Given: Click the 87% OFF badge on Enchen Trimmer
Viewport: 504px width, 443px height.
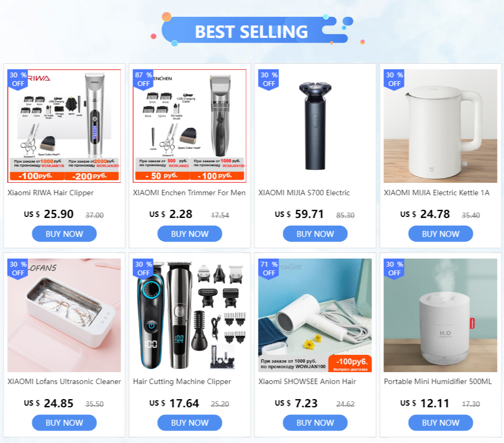Looking at the screenshot, I should [x=143, y=80].
